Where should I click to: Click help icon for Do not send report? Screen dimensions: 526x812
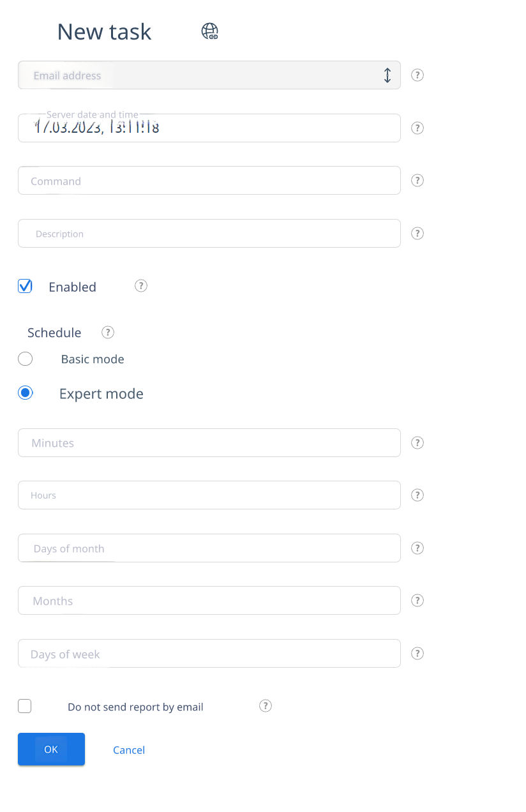tap(266, 706)
